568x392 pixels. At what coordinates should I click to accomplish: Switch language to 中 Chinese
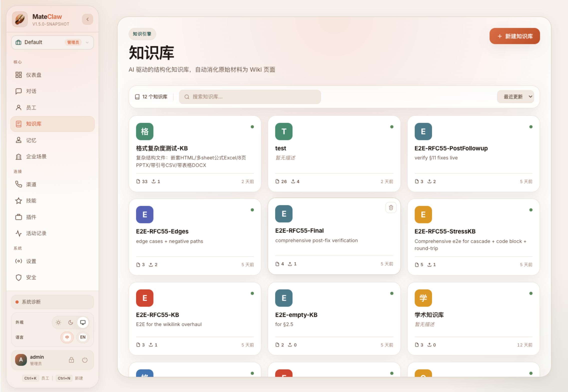pyautogui.click(x=67, y=337)
